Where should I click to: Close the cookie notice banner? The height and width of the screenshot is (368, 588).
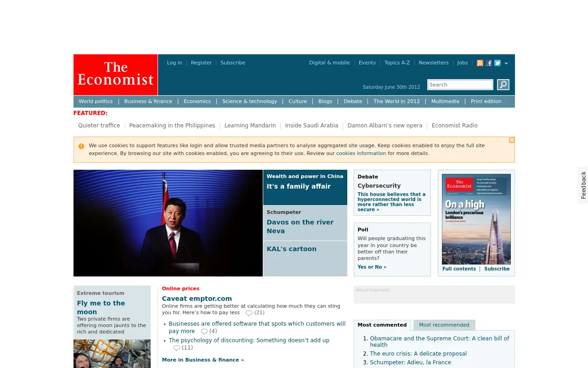[x=511, y=140]
